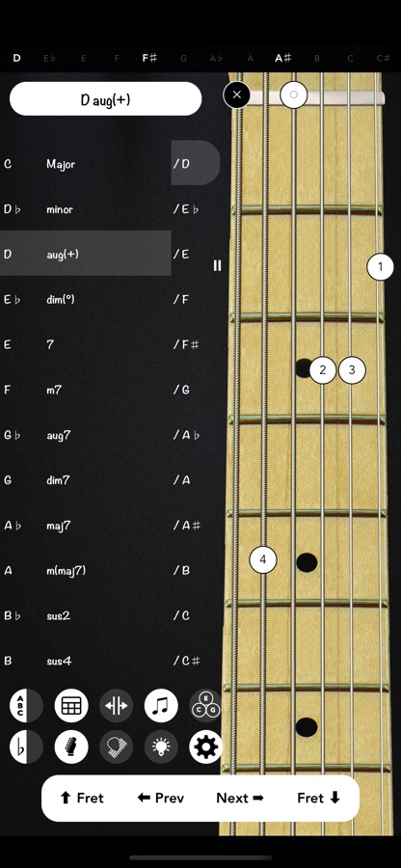Image resolution: width=401 pixels, height=868 pixels.
Task: Click the hand fingering icon
Action: tap(116, 746)
